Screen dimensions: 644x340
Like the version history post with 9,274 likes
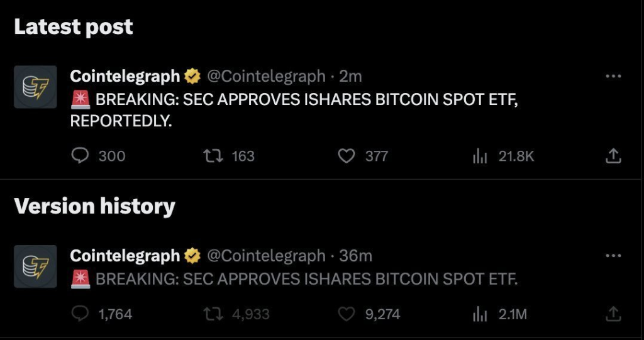point(347,314)
